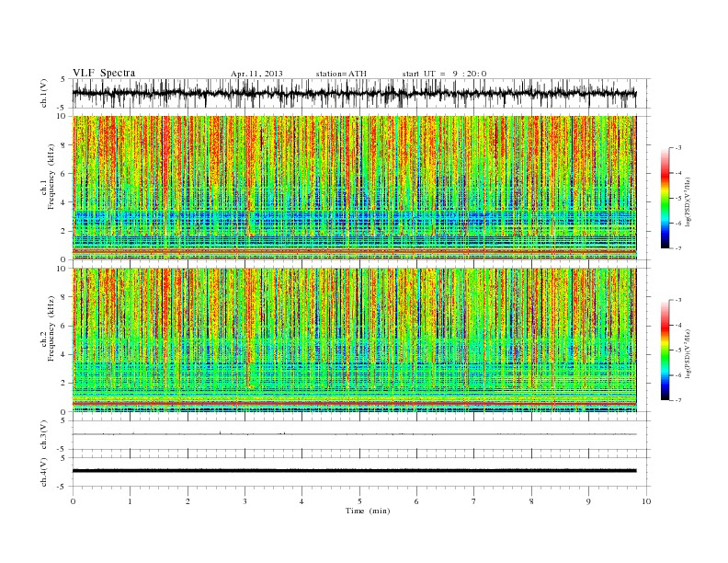This screenshot has width=728, height=563.
Task: Click time axis tick label "7"
Action: click(x=474, y=501)
